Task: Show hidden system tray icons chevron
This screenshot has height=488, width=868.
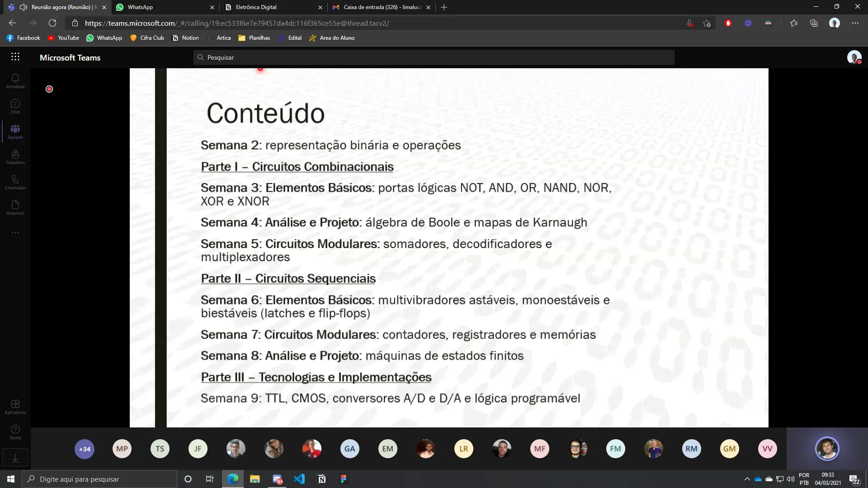Action: pyautogui.click(x=747, y=479)
